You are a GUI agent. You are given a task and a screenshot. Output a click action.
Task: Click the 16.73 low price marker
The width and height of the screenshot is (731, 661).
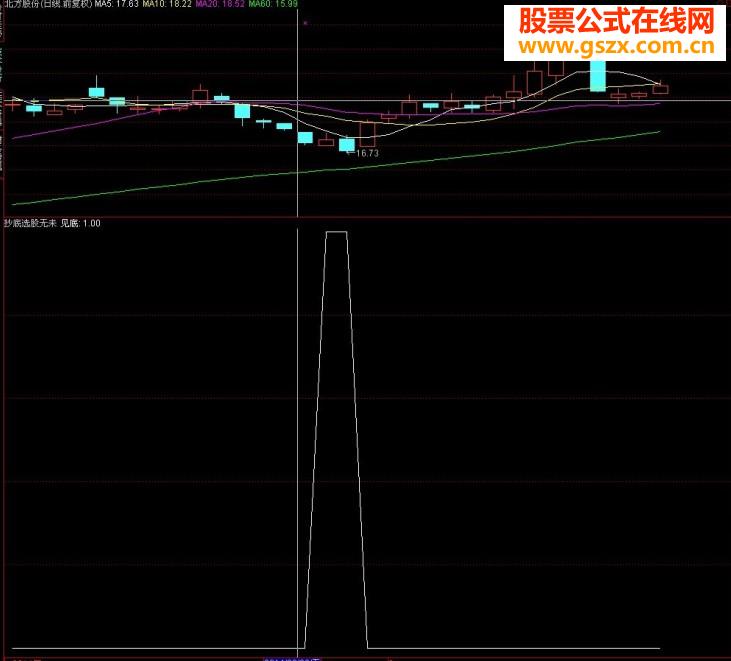[x=367, y=153]
